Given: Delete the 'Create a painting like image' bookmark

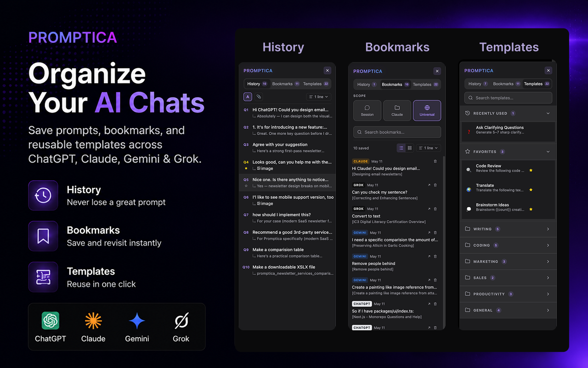Looking at the screenshot, I should 435,280.
